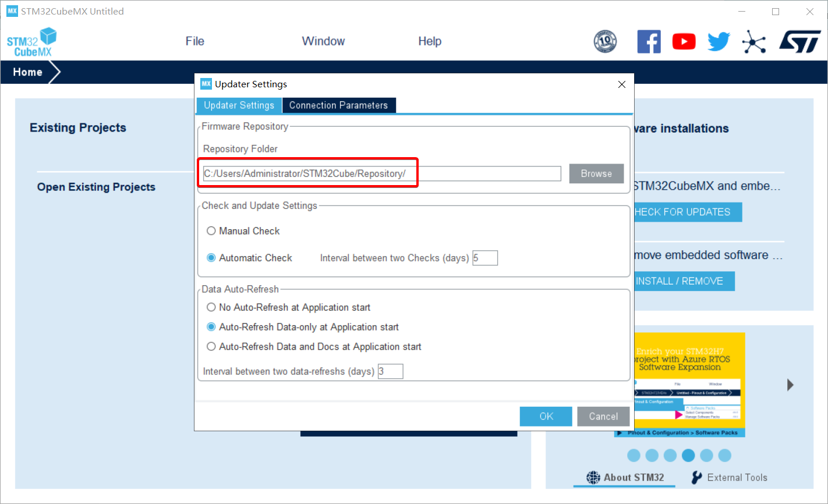
Task: Open the Facebook icon link
Action: point(649,42)
